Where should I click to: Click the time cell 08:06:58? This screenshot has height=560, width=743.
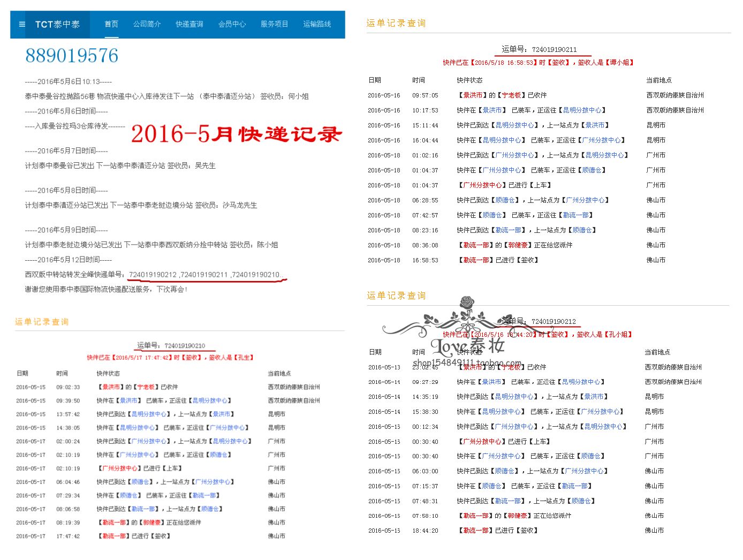[68, 509]
